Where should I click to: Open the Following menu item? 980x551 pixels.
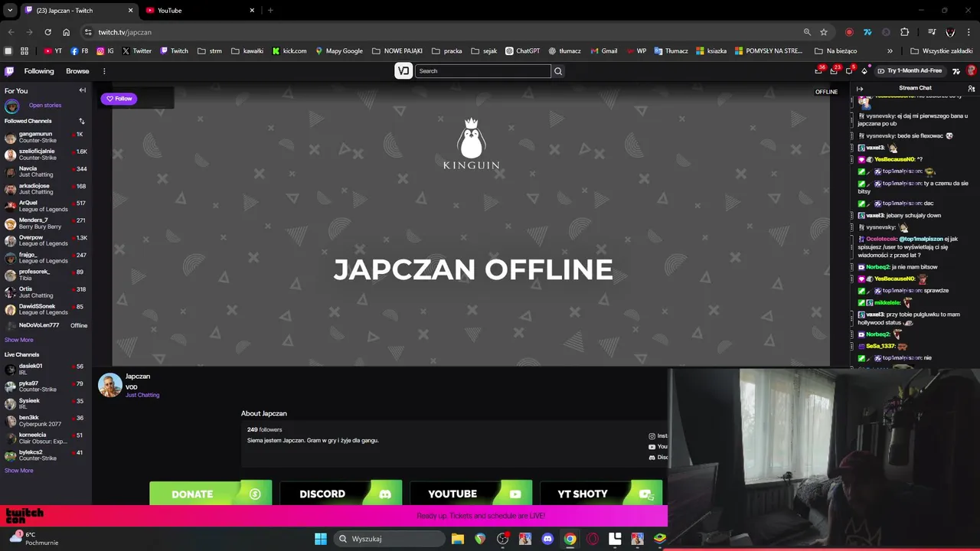39,71
